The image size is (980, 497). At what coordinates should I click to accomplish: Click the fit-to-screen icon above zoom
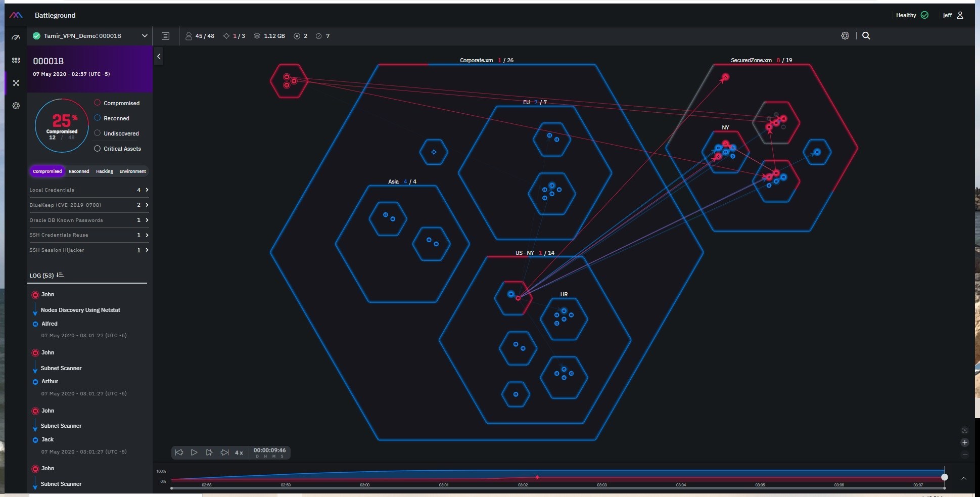coord(964,430)
